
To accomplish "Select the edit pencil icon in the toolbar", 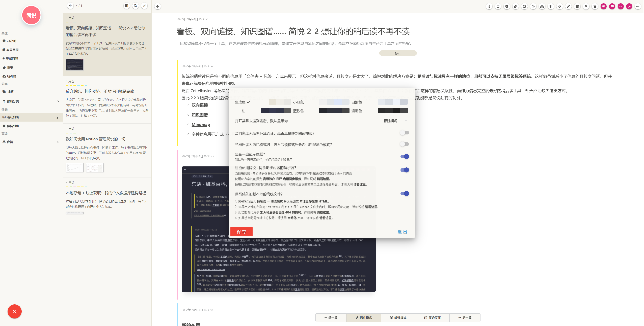I will coord(569,7).
